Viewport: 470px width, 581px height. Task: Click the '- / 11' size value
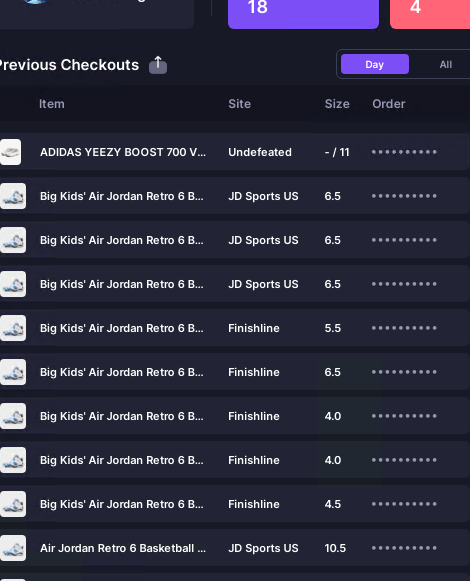[x=337, y=152]
